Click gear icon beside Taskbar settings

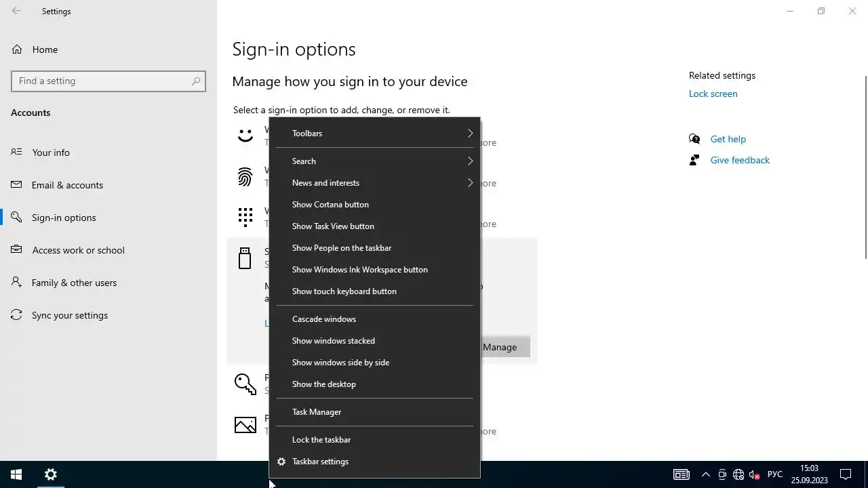(x=281, y=462)
